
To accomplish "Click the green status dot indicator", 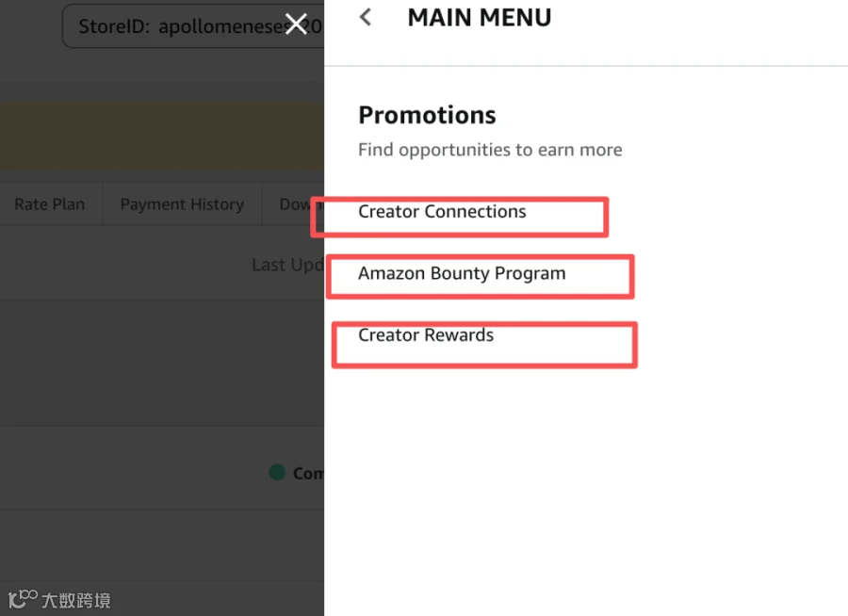I will coord(277,472).
